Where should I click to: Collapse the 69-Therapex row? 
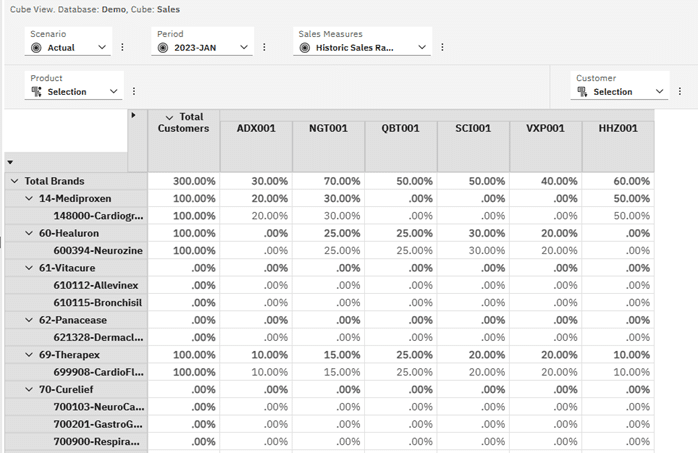click(29, 355)
